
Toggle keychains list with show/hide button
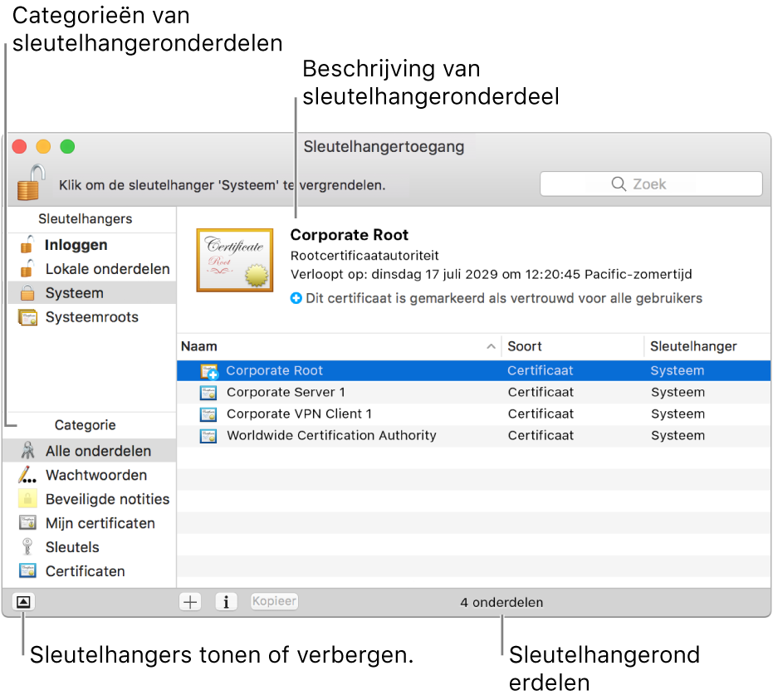pos(23,602)
